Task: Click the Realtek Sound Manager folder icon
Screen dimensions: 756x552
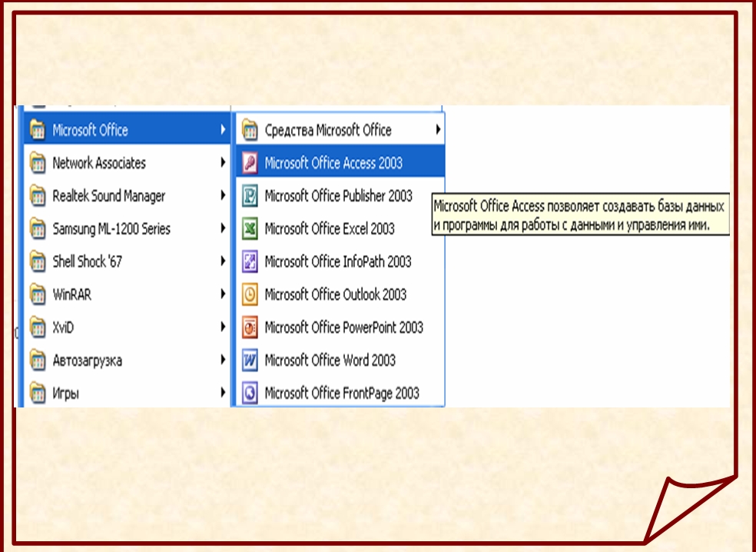Action: tap(38, 195)
